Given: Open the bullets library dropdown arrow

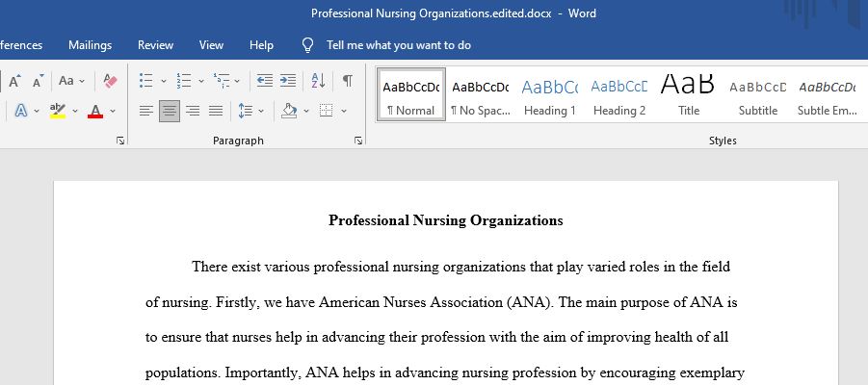Looking at the screenshot, I should [x=164, y=81].
